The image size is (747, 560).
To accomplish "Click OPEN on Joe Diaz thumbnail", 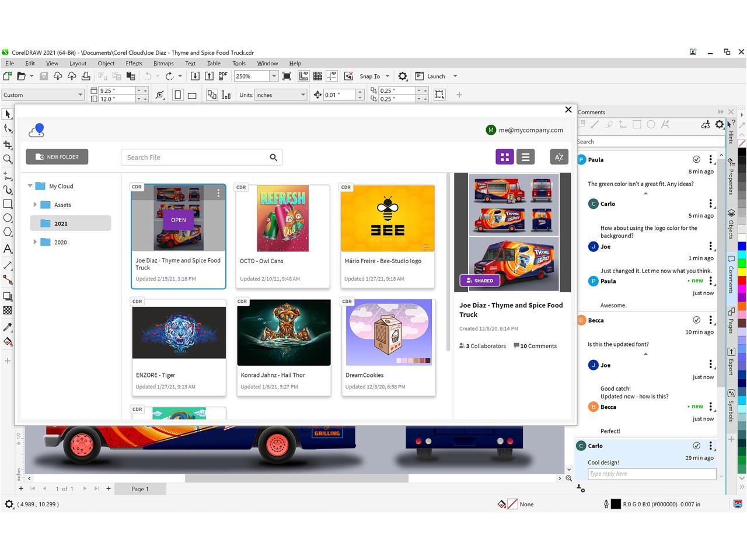I will tap(178, 220).
